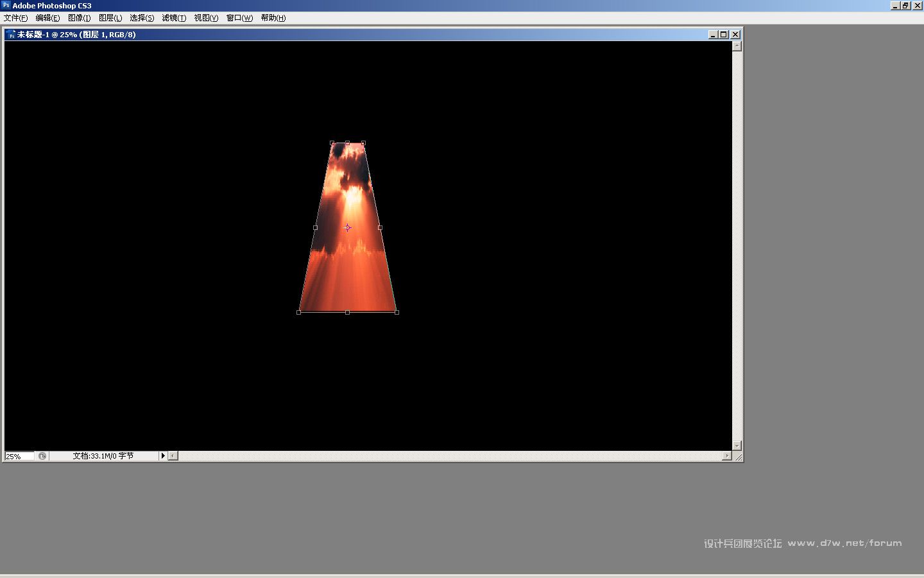Open the 选择(S) menu

tap(142, 18)
